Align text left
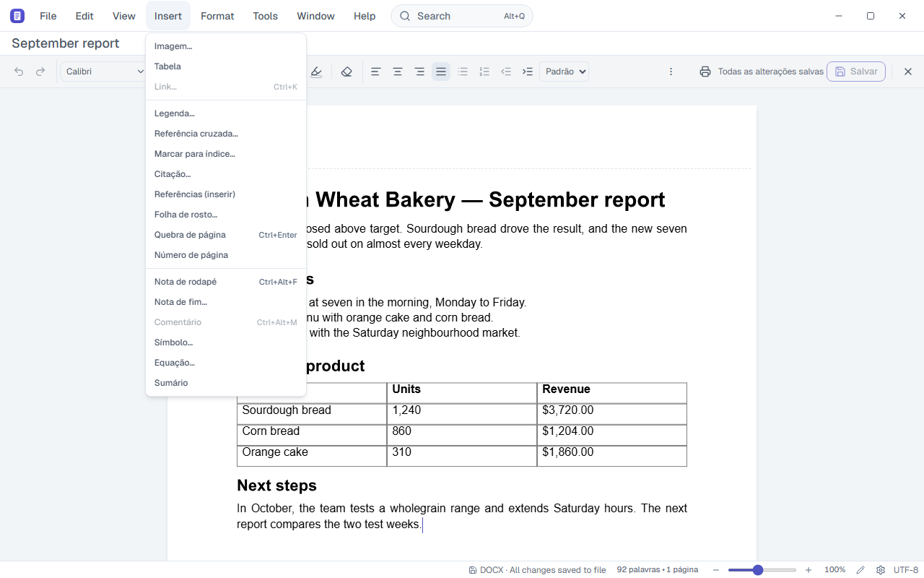This screenshot has height=578, width=924. 375,72
